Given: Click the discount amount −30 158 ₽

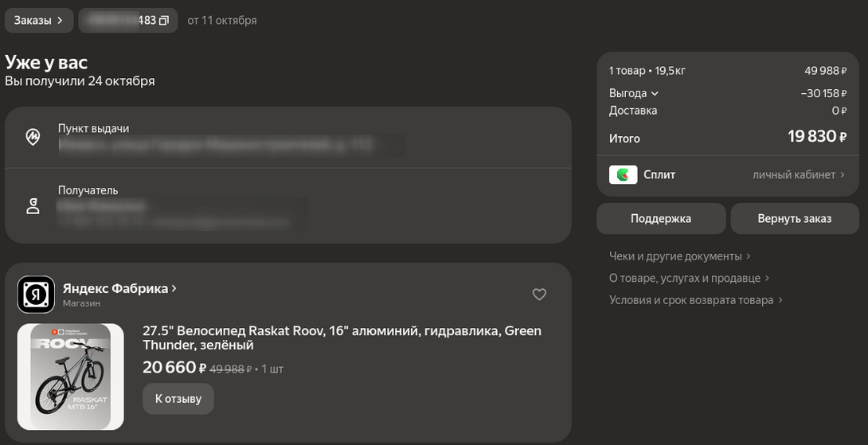Looking at the screenshot, I should point(823,94).
